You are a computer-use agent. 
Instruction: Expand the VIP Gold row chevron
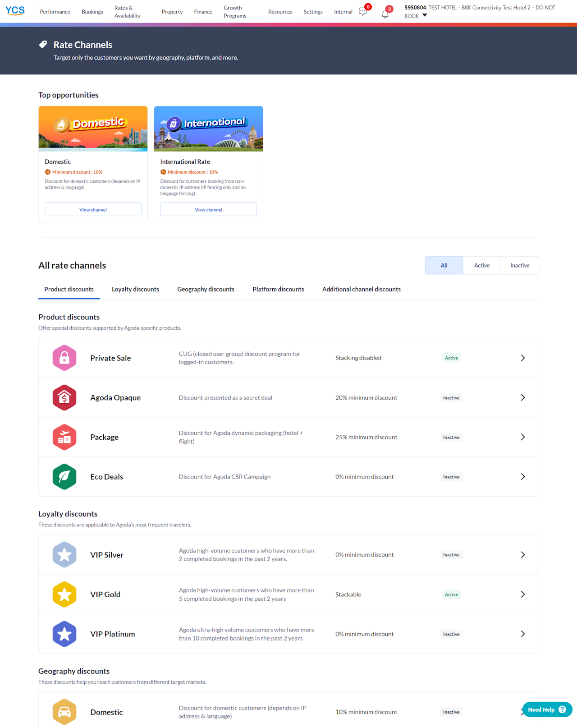(x=523, y=594)
